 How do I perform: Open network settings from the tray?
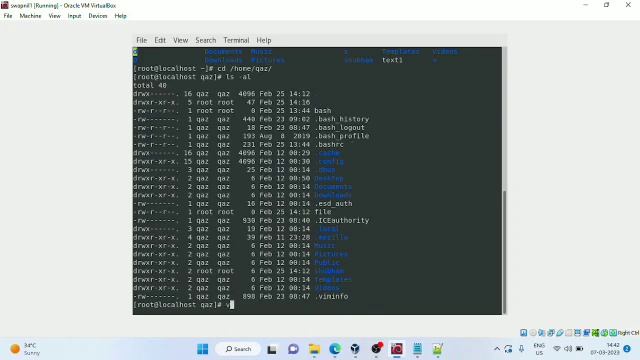click(x=557, y=349)
